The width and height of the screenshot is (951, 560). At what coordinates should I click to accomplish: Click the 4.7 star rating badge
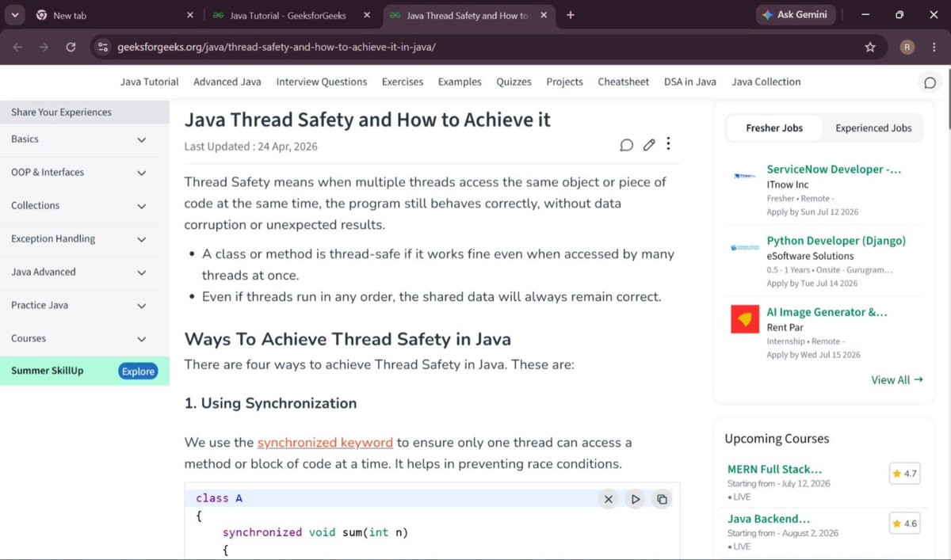point(904,474)
